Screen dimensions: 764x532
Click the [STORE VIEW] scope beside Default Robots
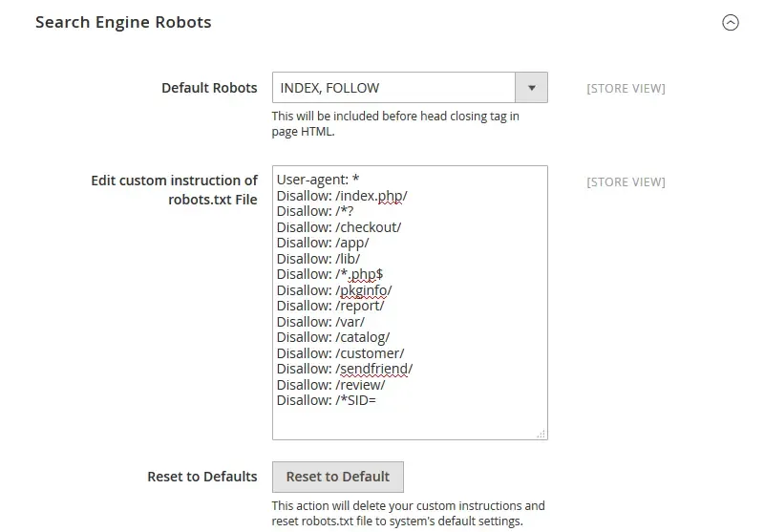coord(626,89)
